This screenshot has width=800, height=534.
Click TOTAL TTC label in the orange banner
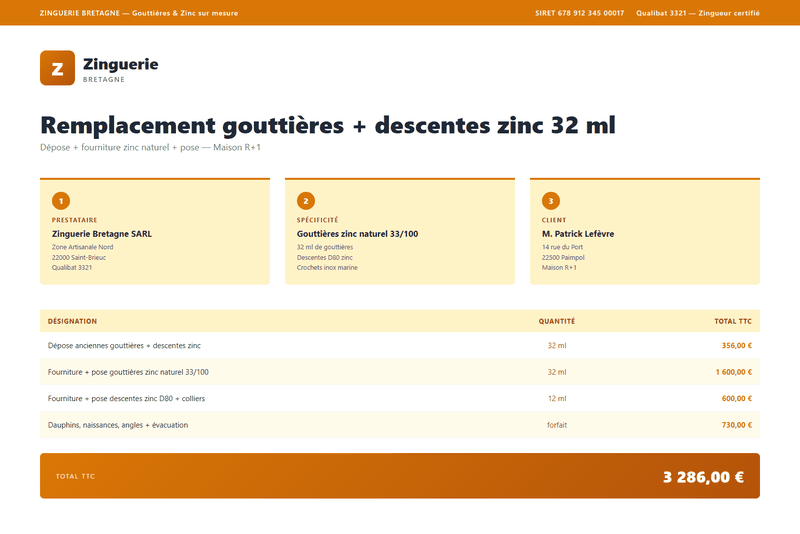[76, 476]
